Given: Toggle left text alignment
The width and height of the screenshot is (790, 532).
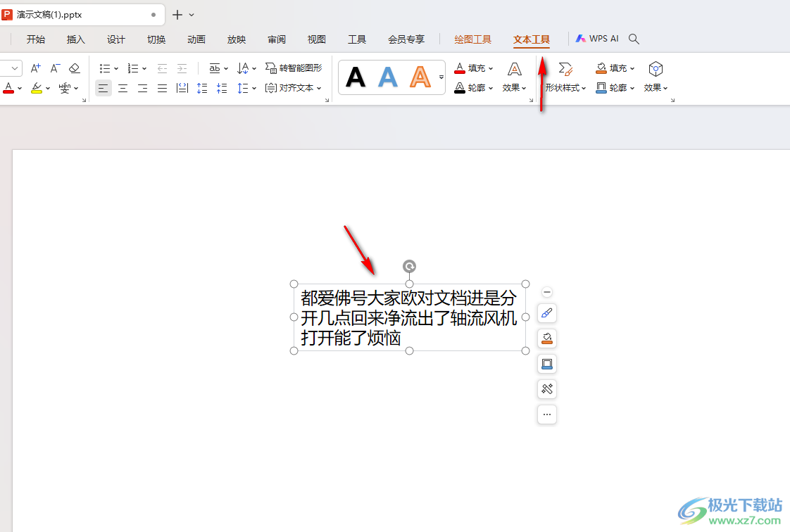Looking at the screenshot, I should coord(104,88).
